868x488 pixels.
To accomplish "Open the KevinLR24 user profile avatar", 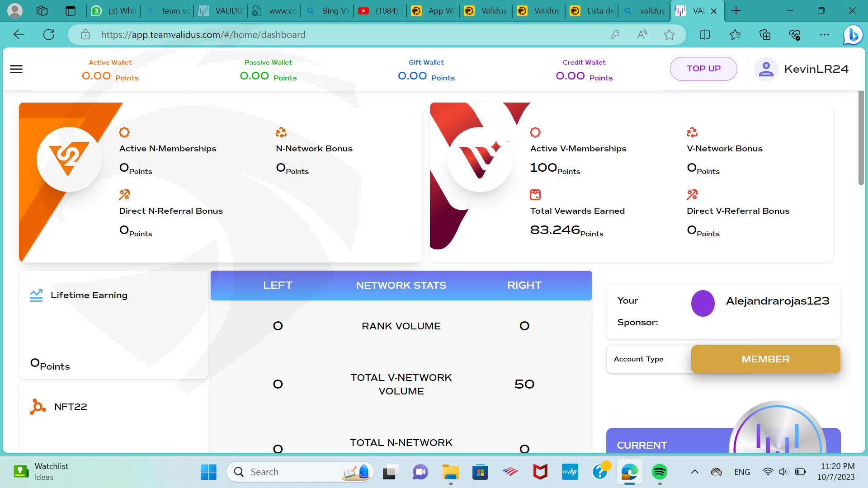I will pyautogui.click(x=766, y=69).
